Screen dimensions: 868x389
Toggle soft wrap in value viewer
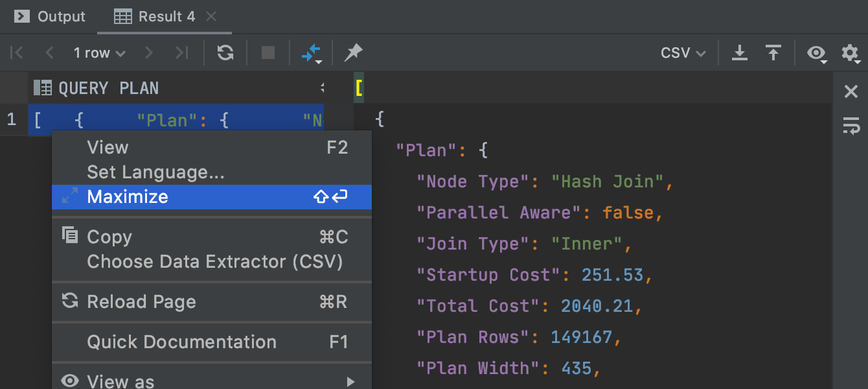[851, 124]
